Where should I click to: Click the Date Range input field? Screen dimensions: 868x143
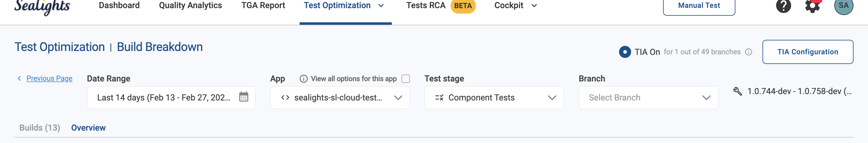tap(164, 97)
